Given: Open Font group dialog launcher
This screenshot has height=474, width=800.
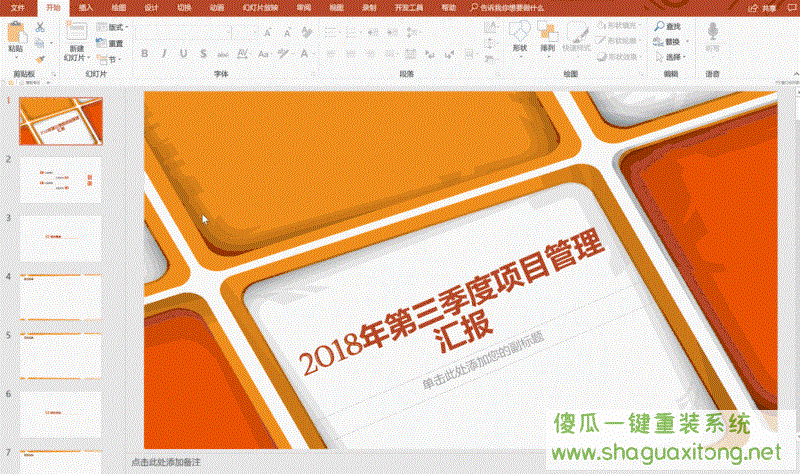Looking at the screenshot, I should pos(314,74).
